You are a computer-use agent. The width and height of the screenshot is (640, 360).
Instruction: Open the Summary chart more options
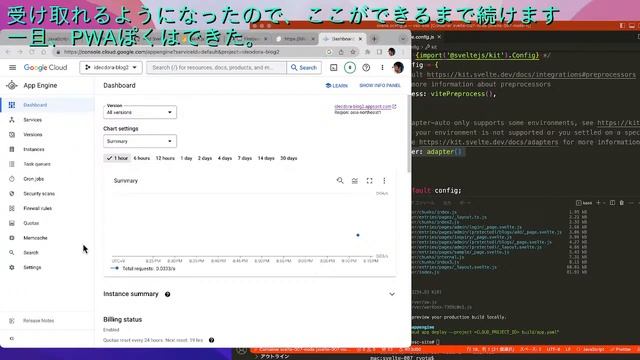[384, 180]
